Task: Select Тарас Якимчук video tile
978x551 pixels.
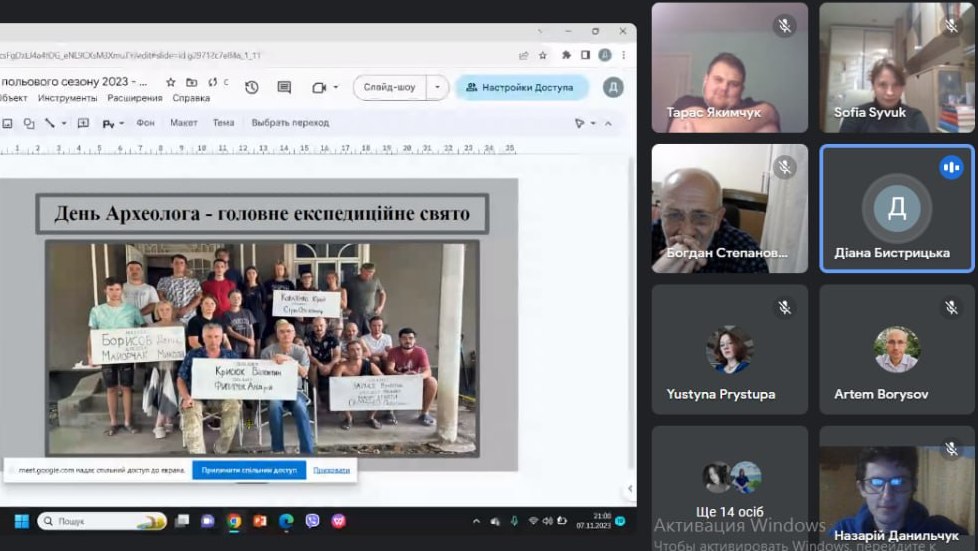Action: [x=730, y=67]
